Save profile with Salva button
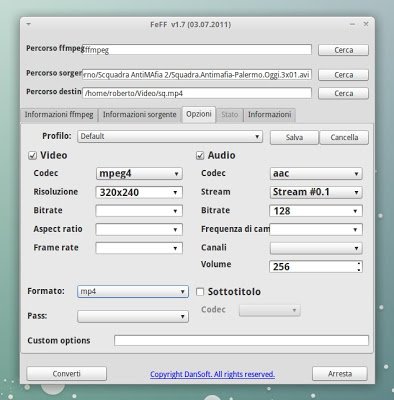 pos(294,137)
